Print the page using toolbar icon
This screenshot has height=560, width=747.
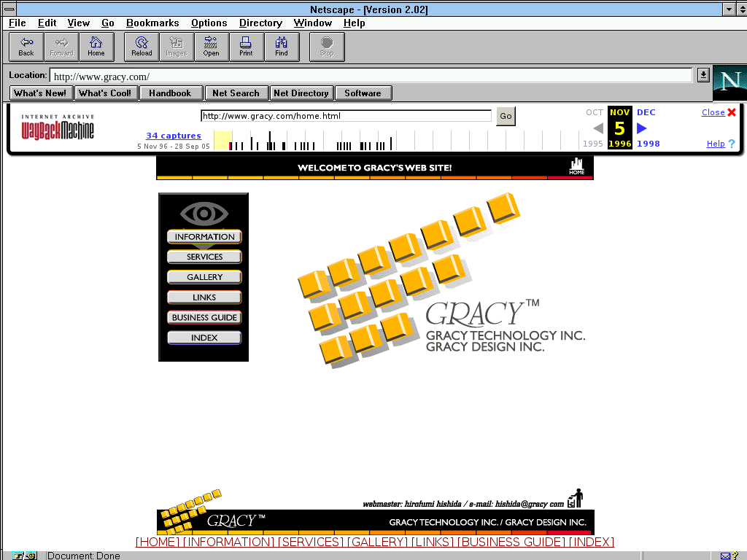tap(246, 47)
